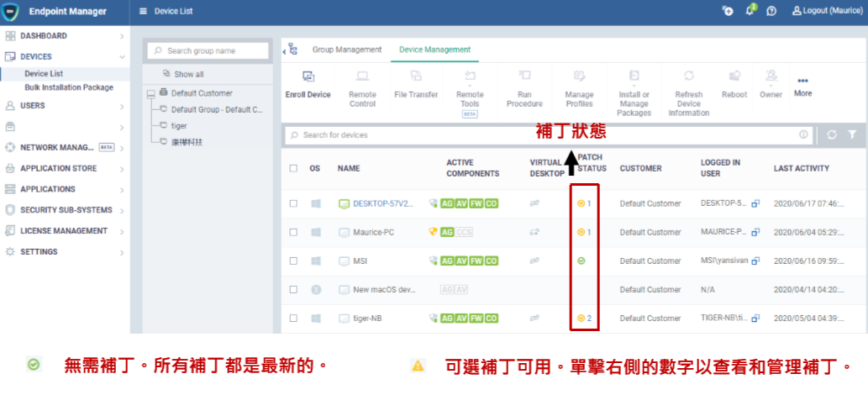The image size is (868, 395).
Task: Click the add chat icon in header
Action: [728, 11]
